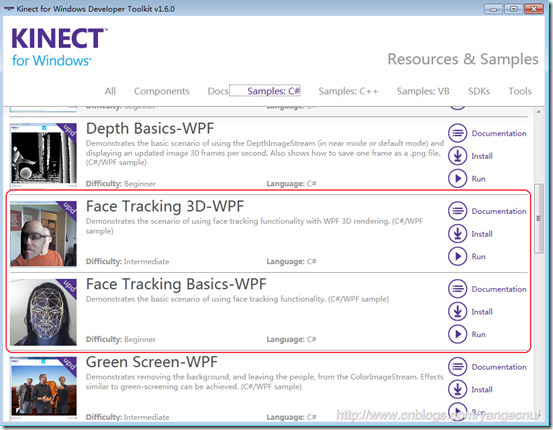Screen dimensions: 553x430
Task: Click Install icon for Depth Basics-WPF
Action: 457,156
